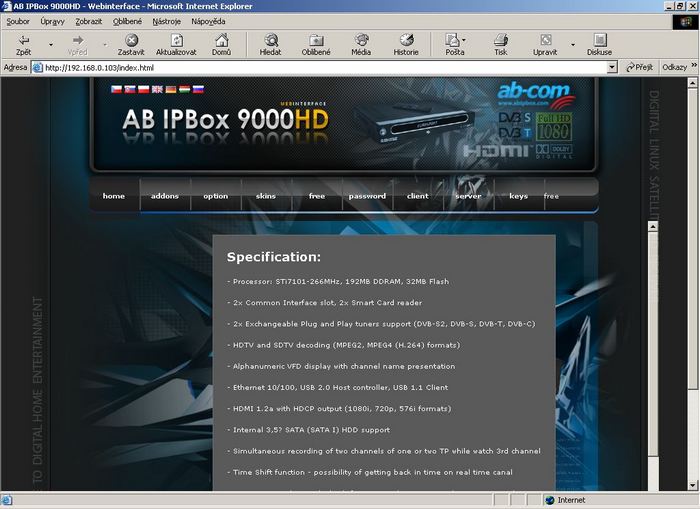Open the server tab
The height and width of the screenshot is (509, 700).
pos(468,196)
